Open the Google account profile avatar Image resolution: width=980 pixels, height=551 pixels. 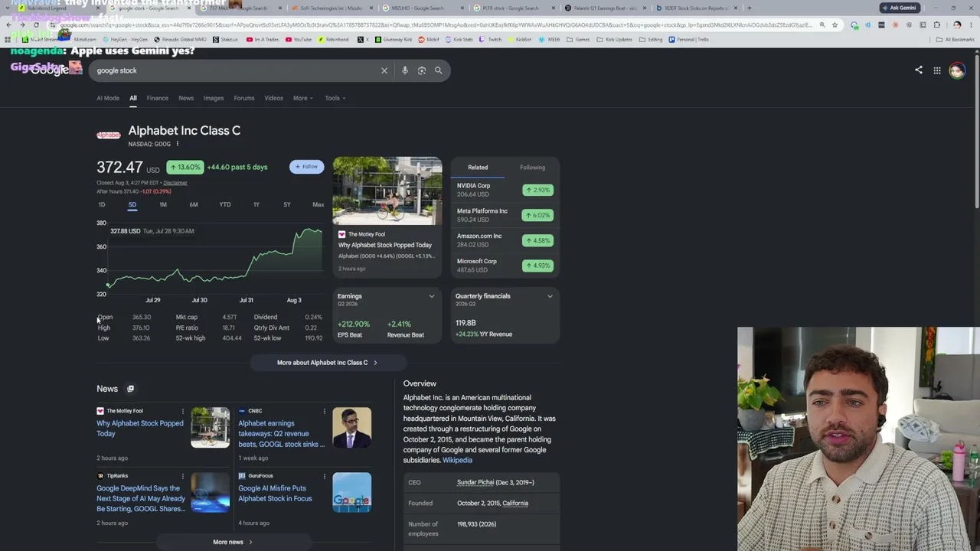[x=957, y=70]
